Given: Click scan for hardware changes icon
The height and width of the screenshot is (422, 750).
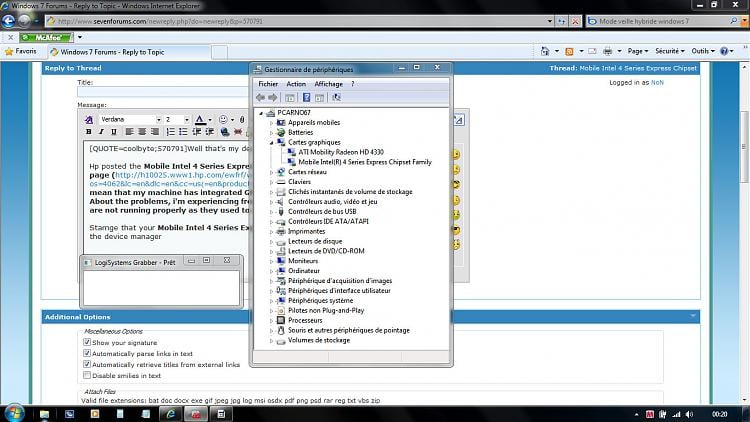Looking at the screenshot, I should pyautogui.click(x=337, y=98).
